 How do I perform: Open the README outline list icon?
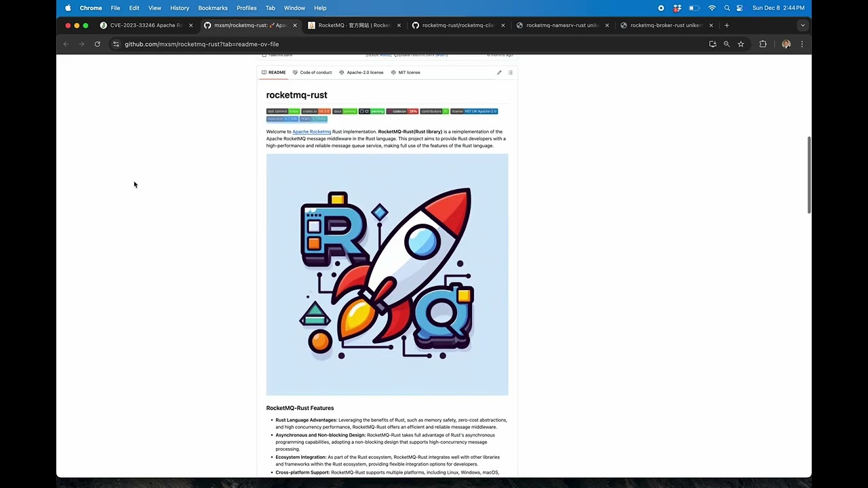[510, 73]
